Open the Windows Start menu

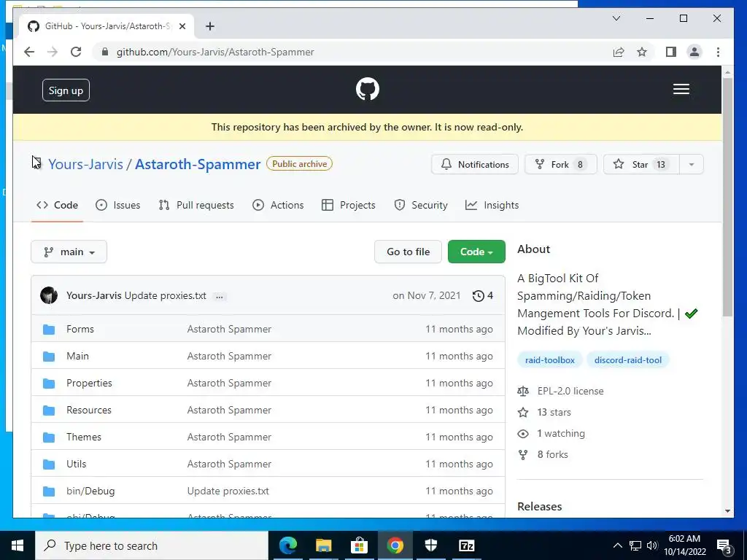[18, 545]
